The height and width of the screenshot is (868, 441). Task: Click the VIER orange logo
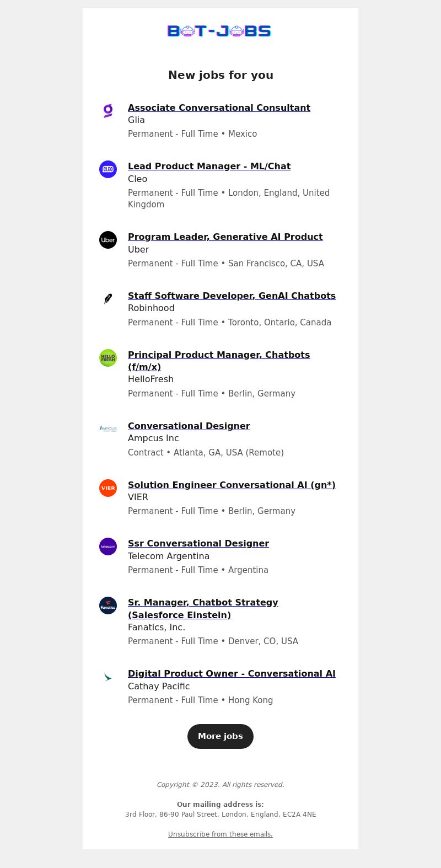[x=108, y=488]
